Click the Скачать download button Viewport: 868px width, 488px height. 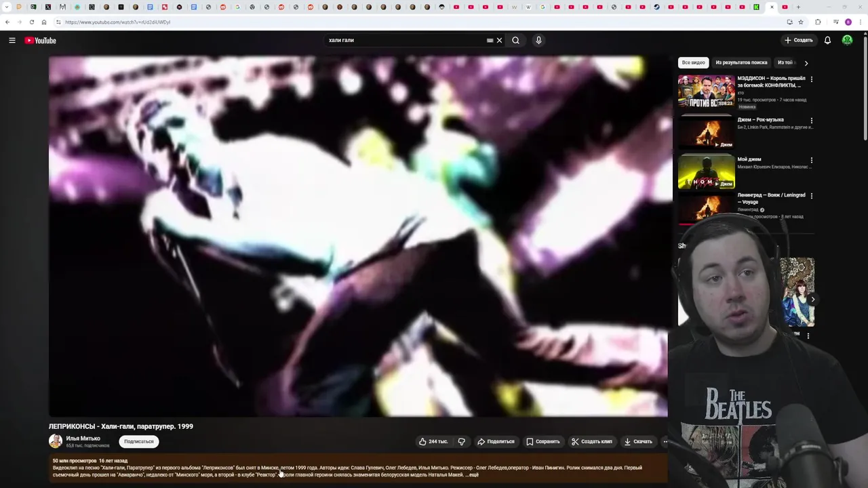click(x=638, y=441)
